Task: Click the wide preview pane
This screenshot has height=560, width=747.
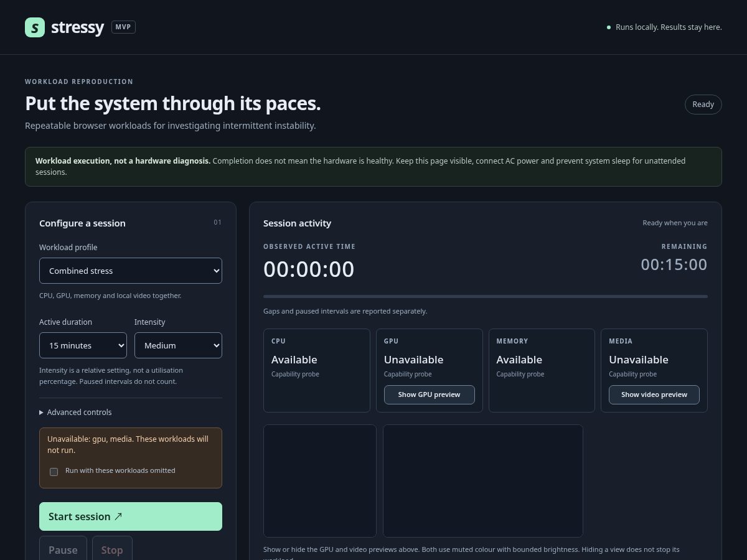Action: point(483,481)
